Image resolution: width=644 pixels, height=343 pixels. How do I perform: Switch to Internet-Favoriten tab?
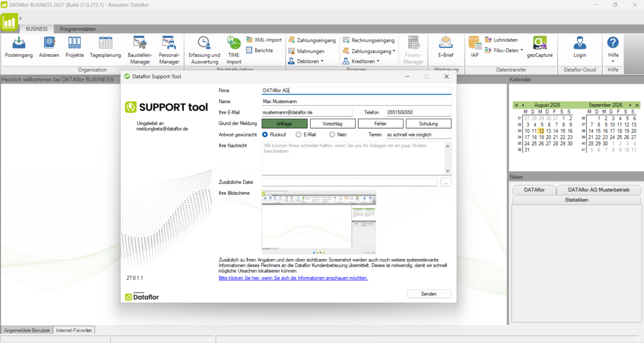[x=74, y=330]
